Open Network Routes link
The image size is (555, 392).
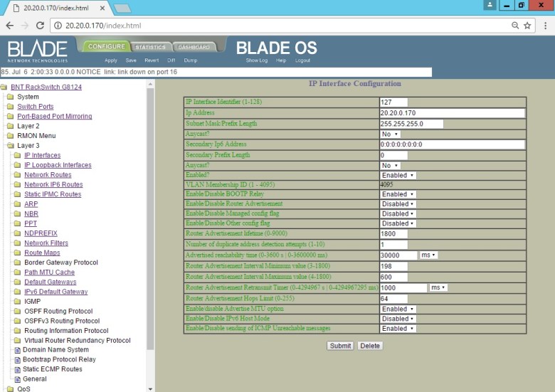(x=48, y=175)
